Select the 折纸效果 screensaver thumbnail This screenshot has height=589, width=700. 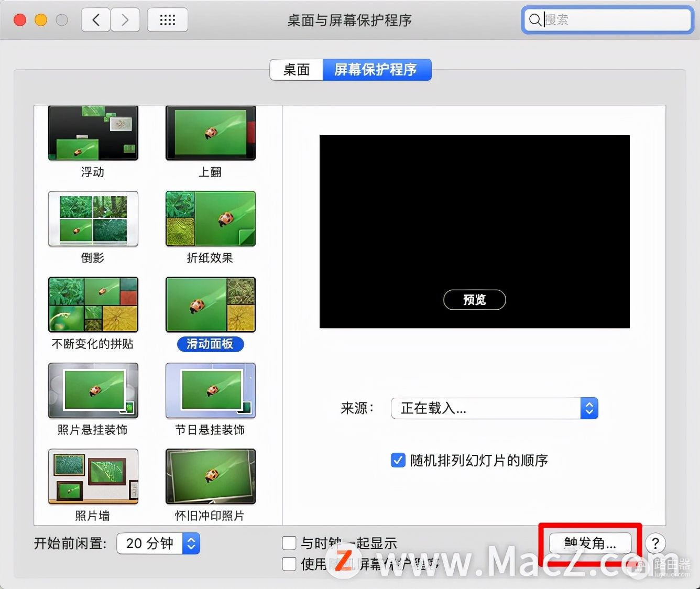click(211, 219)
